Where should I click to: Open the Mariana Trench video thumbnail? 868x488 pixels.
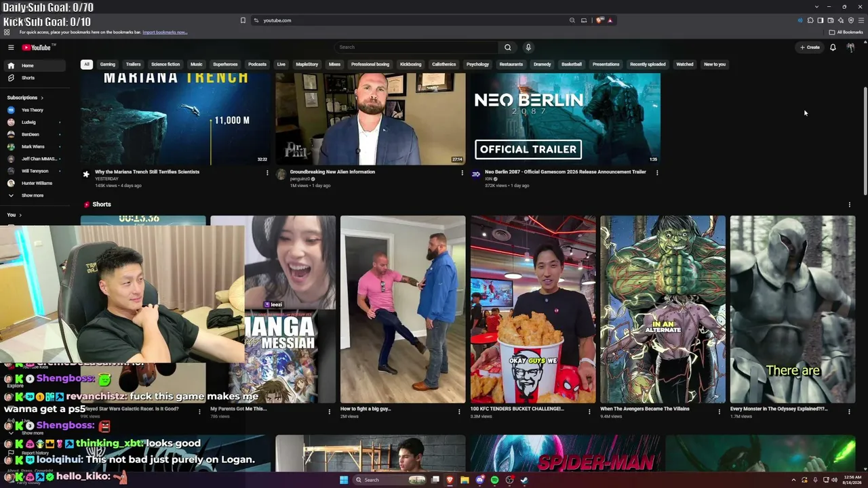176,119
